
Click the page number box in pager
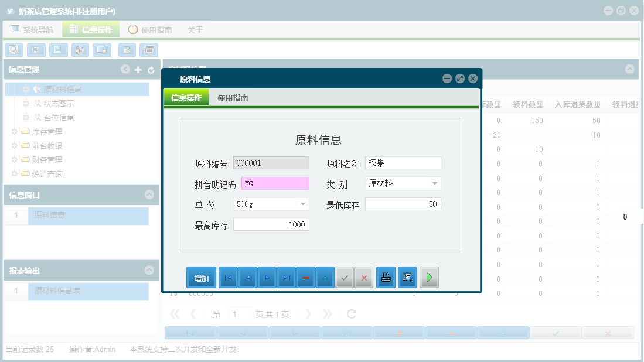tap(240, 315)
